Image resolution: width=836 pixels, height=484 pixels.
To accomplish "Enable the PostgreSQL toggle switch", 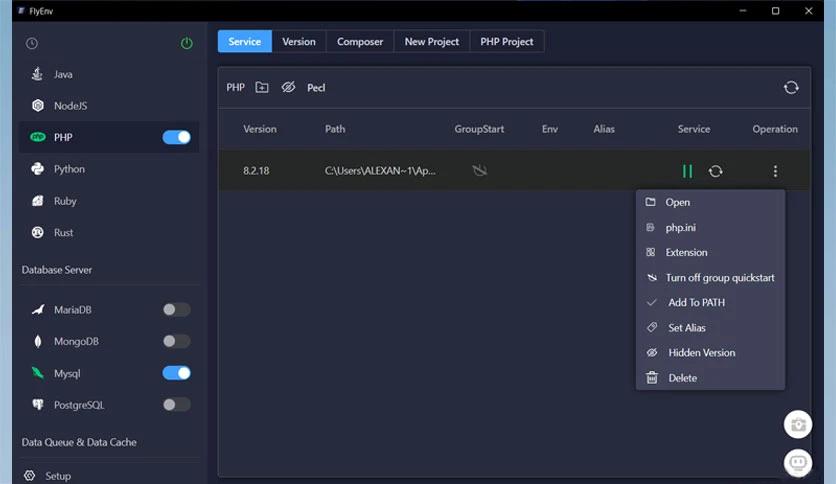I will [176, 405].
